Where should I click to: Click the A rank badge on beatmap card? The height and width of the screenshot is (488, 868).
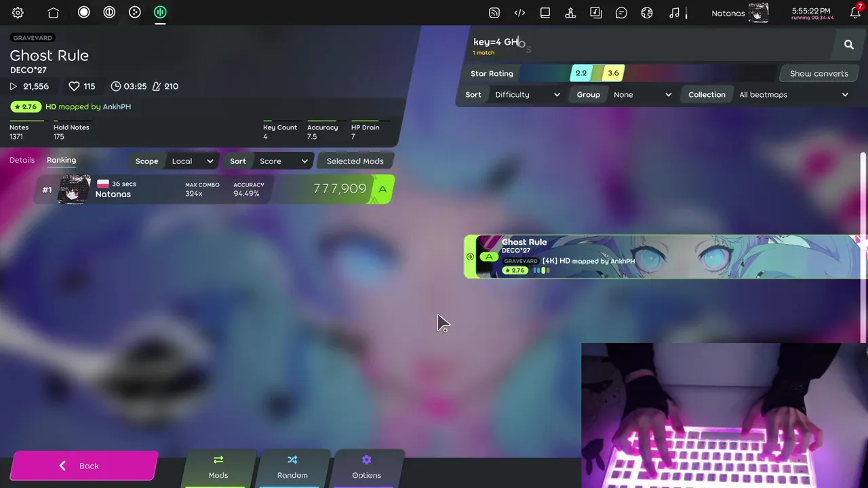[489, 257]
